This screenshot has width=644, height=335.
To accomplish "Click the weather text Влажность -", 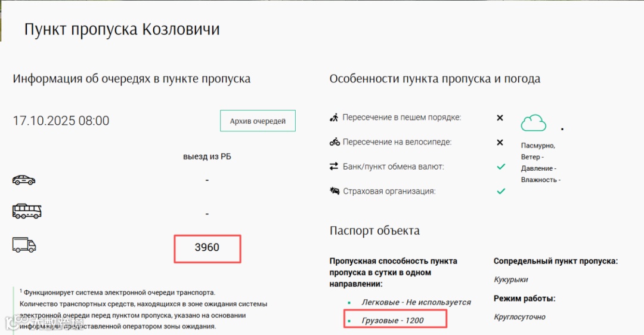I will 541,180.
